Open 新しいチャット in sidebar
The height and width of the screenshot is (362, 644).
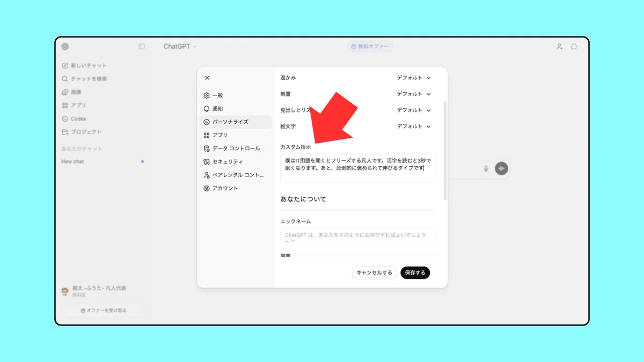pyautogui.click(x=84, y=65)
